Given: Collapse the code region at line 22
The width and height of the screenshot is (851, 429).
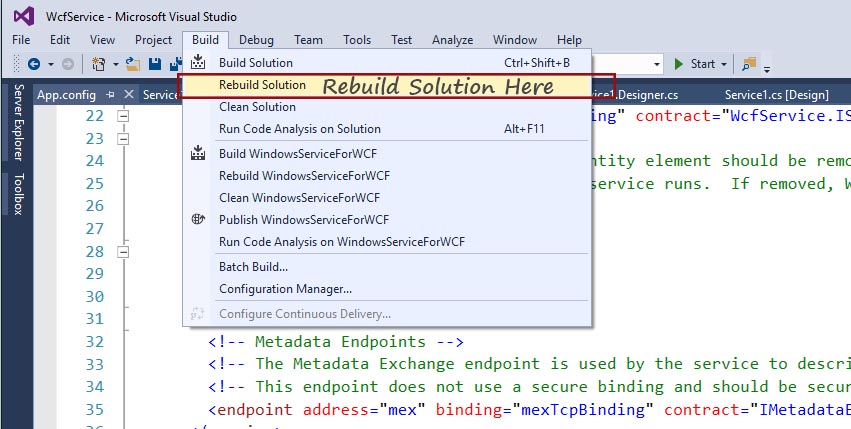Looking at the screenshot, I should point(124,116).
